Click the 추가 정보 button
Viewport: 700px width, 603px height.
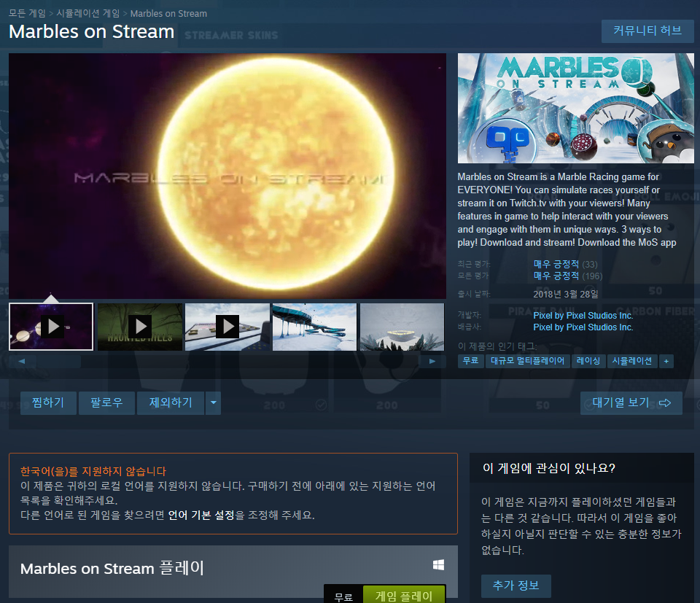click(516, 586)
